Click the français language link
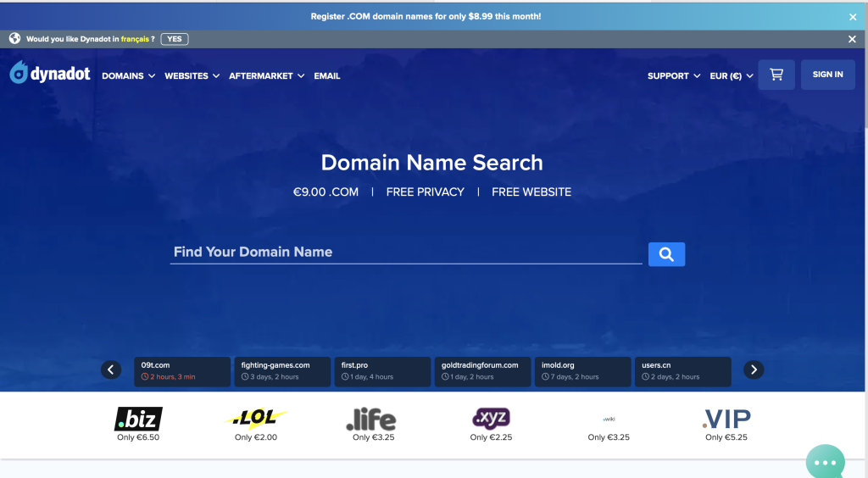 pyautogui.click(x=135, y=39)
